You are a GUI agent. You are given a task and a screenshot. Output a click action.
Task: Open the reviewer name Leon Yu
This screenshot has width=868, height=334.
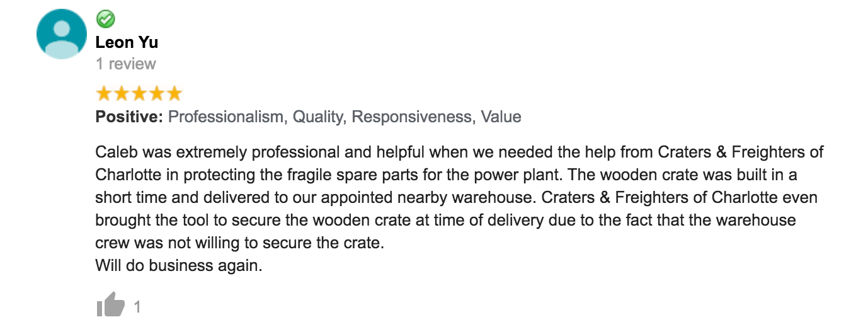[x=127, y=43]
